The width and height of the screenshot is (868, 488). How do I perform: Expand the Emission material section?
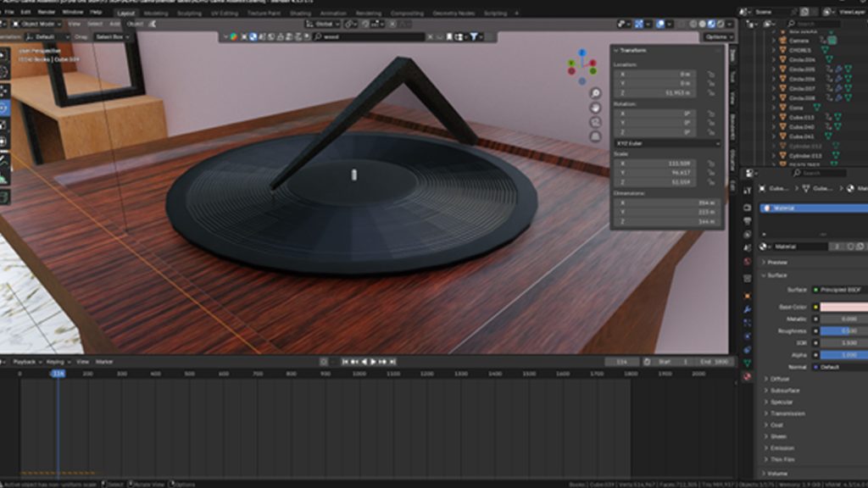(782, 448)
